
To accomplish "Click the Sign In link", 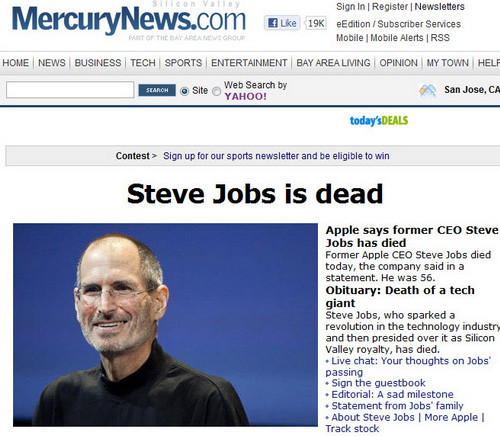I will tap(351, 7).
